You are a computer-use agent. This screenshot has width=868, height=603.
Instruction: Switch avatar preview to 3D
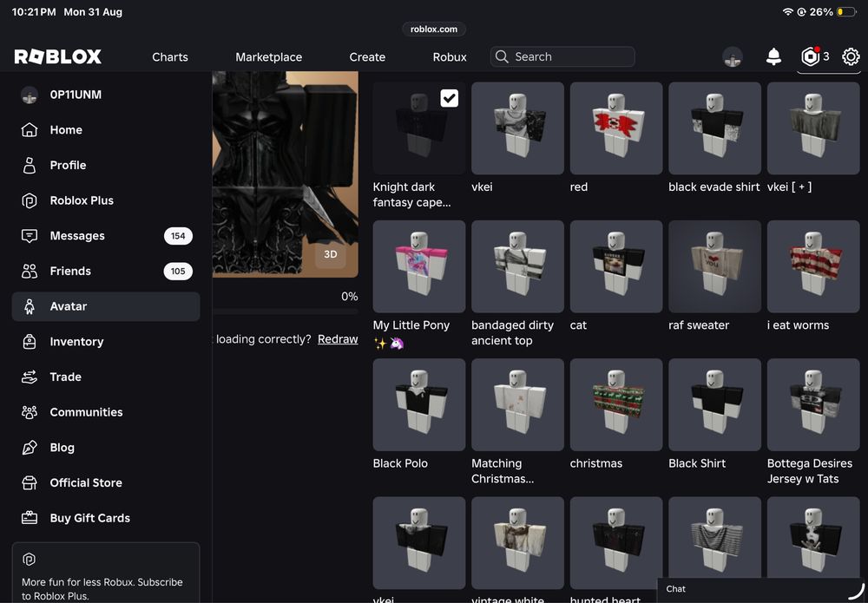tap(331, 254)
